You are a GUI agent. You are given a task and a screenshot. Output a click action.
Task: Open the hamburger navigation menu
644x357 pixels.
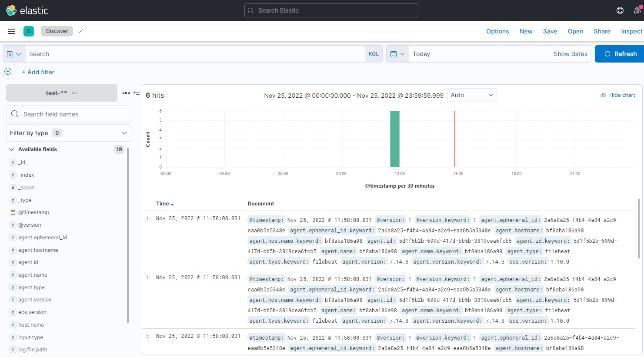point(11,31)
